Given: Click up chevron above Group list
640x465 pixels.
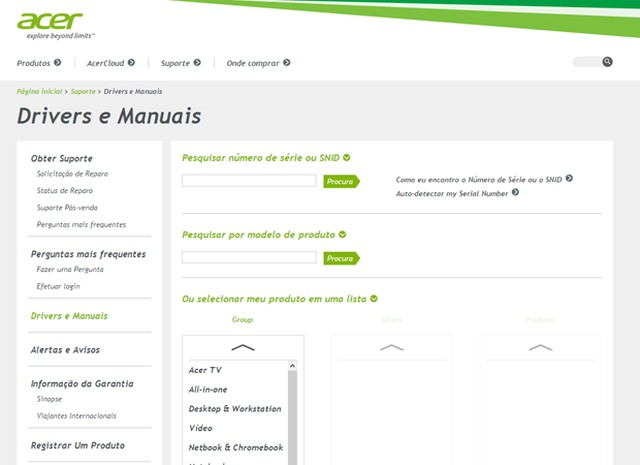Looking at the screenshot, I should pos(243,347).
